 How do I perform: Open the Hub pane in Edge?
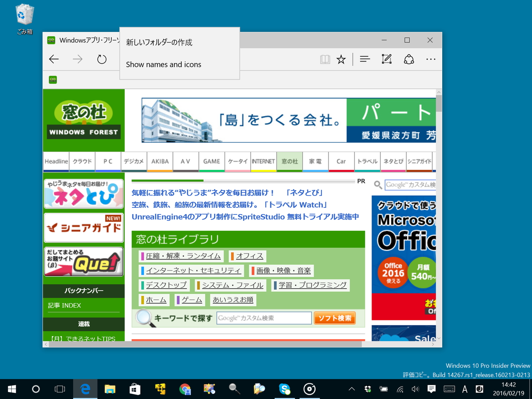point(365,59)
